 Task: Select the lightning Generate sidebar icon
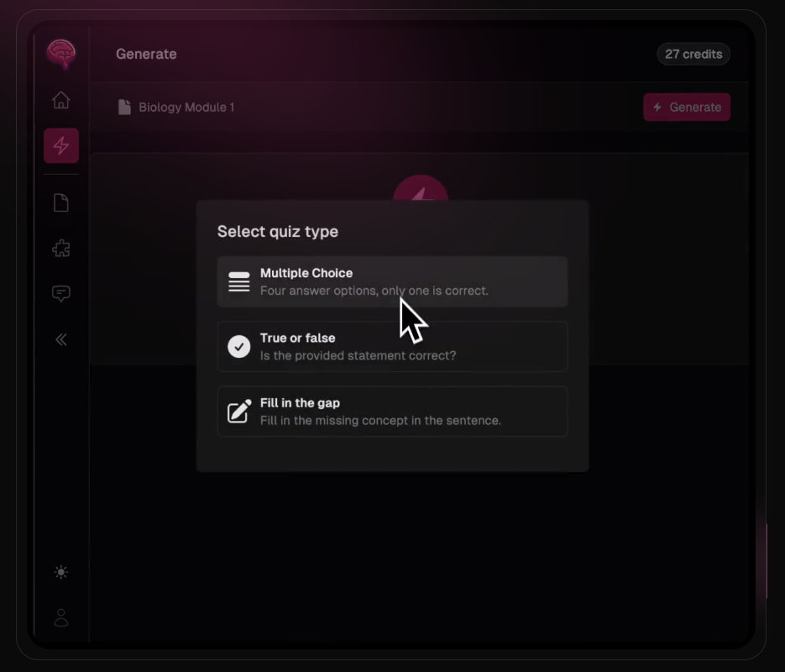point(61,145)
